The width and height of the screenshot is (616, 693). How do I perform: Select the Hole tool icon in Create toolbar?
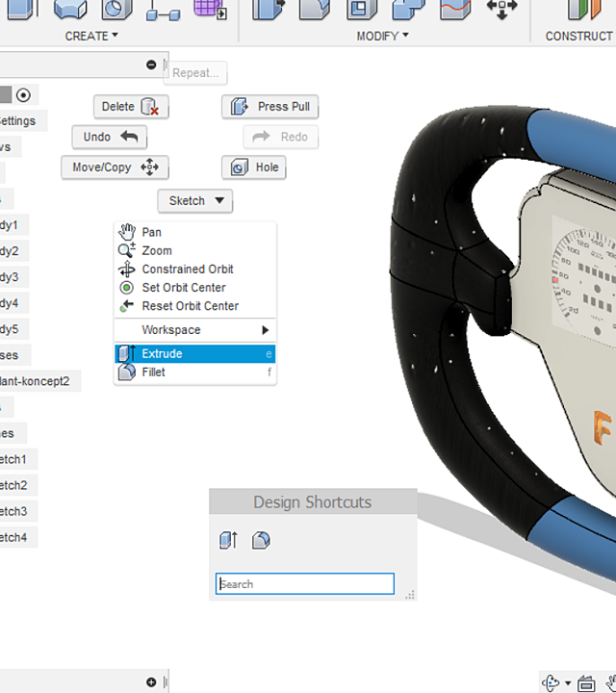[x=116, y=10]
